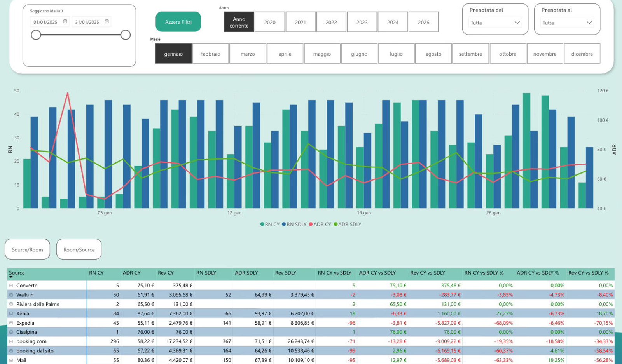Click the RN SDLY legend marker

pyautogui.click(x=284, y=225)
